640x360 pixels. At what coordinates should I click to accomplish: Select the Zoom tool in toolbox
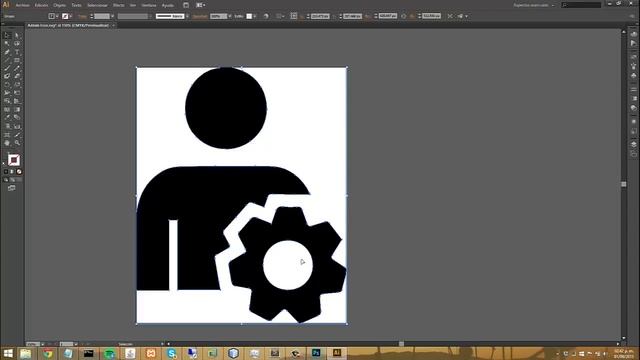point(17,143)
